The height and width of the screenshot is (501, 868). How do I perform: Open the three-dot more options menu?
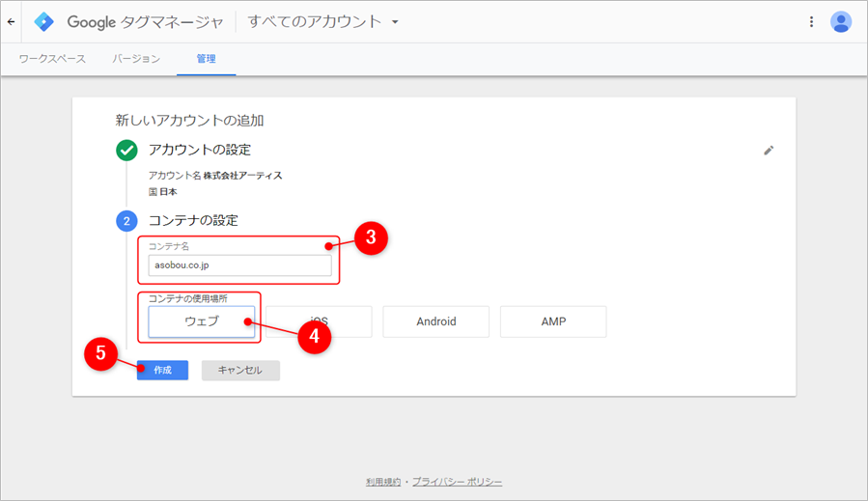pos(812,22)
